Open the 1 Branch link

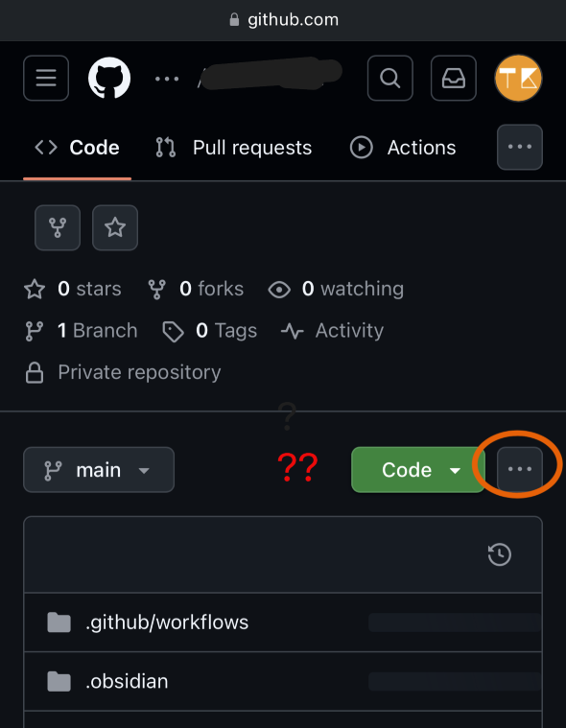[81, 331]
